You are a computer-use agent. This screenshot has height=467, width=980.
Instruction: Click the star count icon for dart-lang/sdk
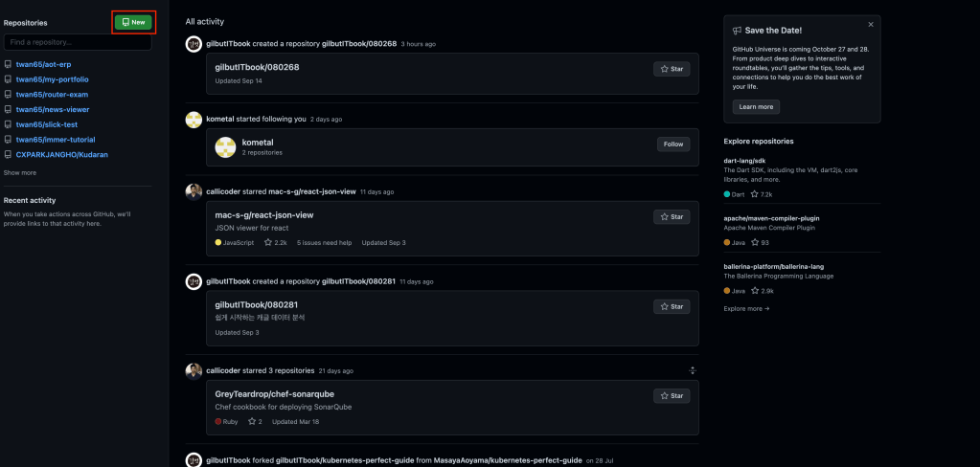755,194
